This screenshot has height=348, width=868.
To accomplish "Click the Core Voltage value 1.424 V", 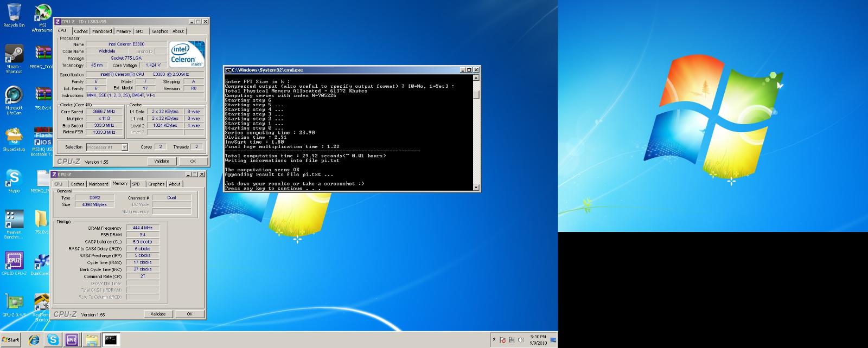I will (153, 65).
